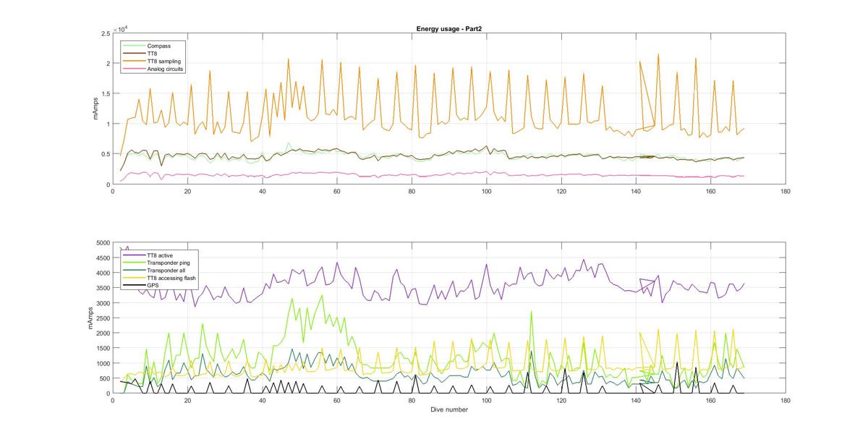This screenshot has width=868, height=442.
Task: Click the '2000' y-axis tick label
Action: 102,333
